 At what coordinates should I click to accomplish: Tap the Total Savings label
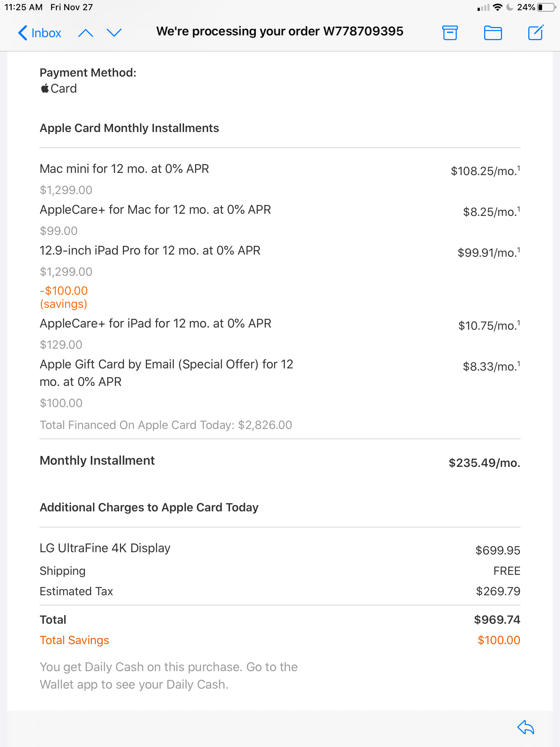pos(74,640)
